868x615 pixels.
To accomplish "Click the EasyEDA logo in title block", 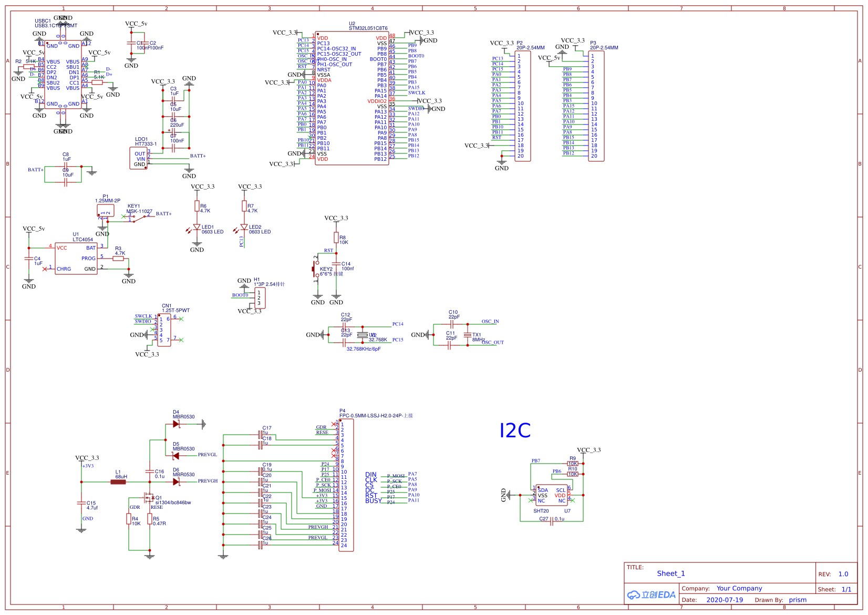I will [652, 594].
